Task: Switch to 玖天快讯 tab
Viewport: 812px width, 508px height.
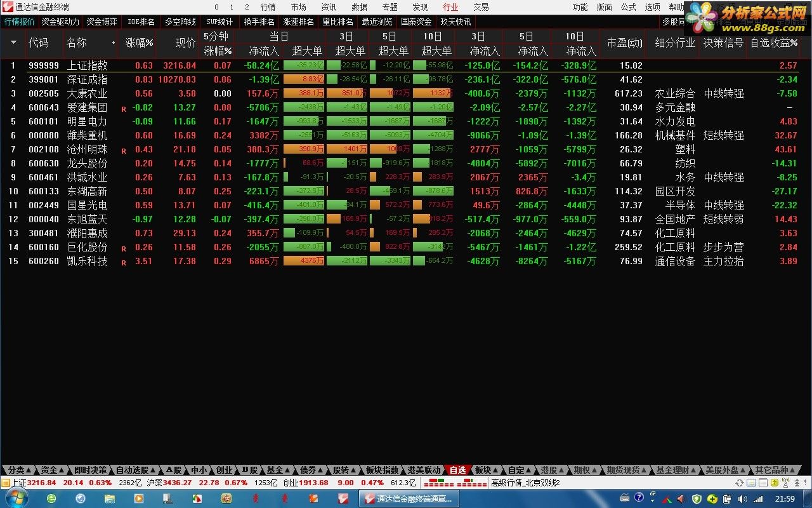Action: 456,22
